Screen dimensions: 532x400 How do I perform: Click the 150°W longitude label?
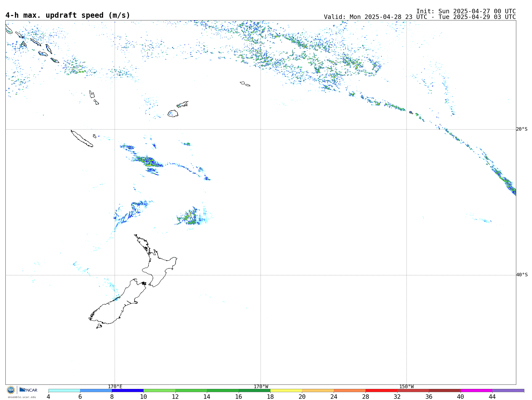click(x=406, y=386)
